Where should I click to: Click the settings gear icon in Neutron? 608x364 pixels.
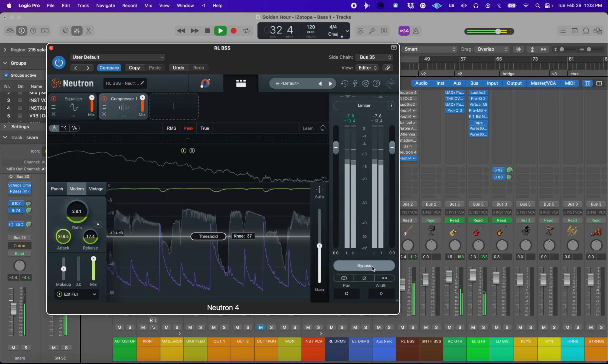tap(366, 83)
